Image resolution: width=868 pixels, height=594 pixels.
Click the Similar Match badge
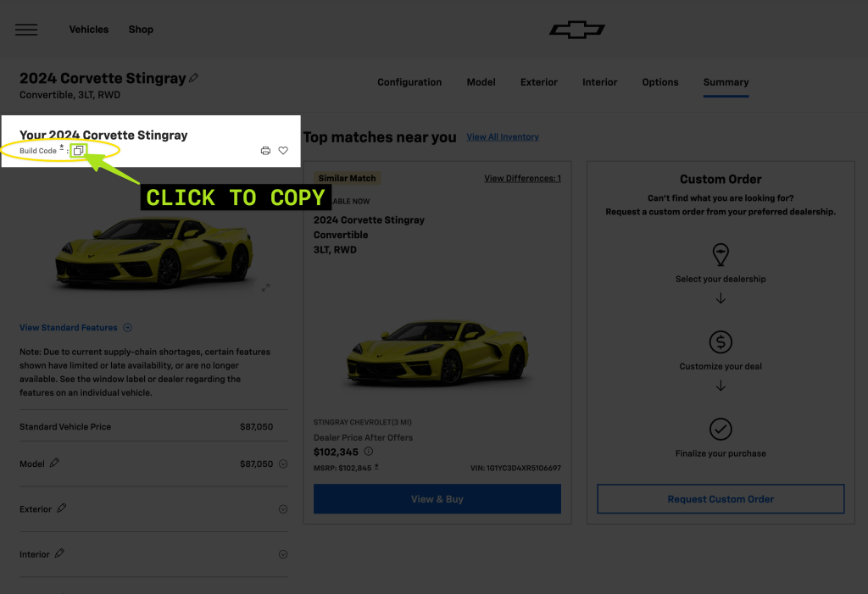click(x=347, y=178)
